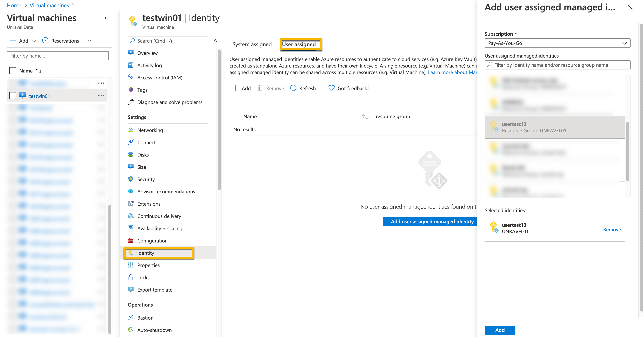Click the Advisor recommendations icon

pyautogui.click(x=130, y=191)
